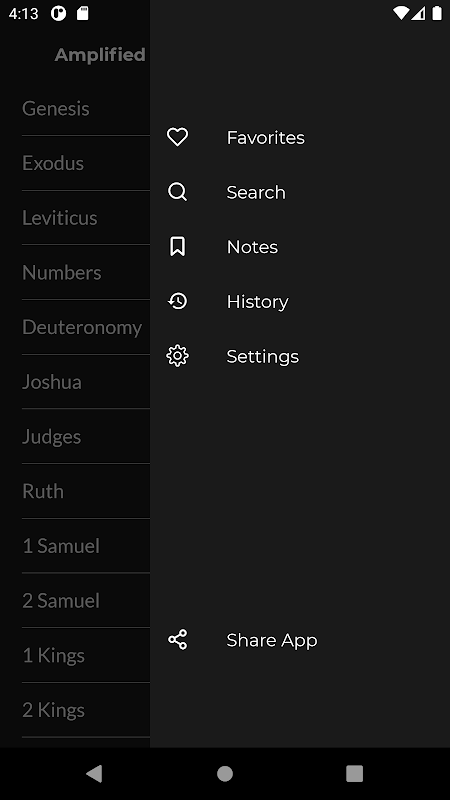Tap the Android home circle button
The height and width of the screenshot is (800, 450).
225,773
